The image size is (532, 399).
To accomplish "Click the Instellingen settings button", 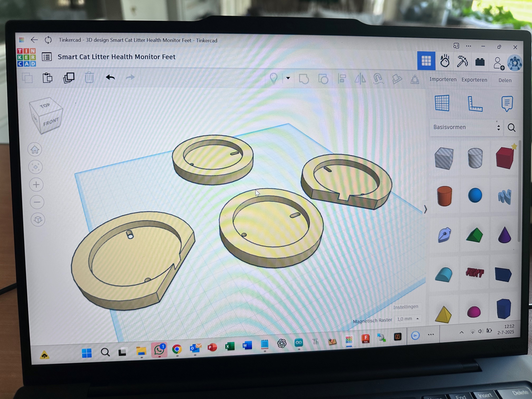I will 405,307.
